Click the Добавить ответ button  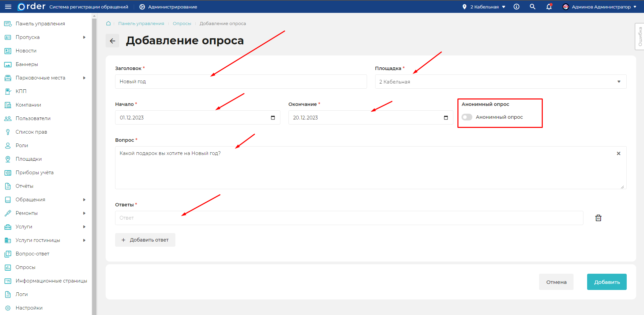click(145, 240)
